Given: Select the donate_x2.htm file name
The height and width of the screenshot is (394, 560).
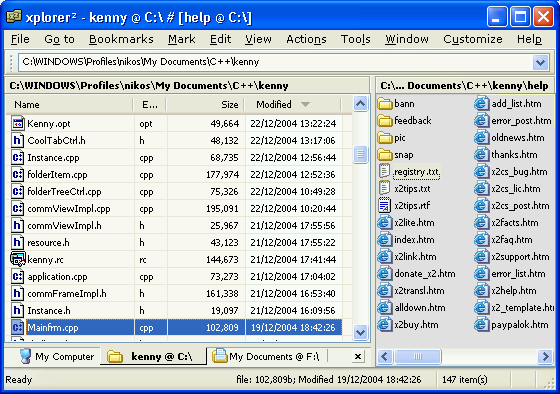Looking at the screenshot, I should [425, 274].
